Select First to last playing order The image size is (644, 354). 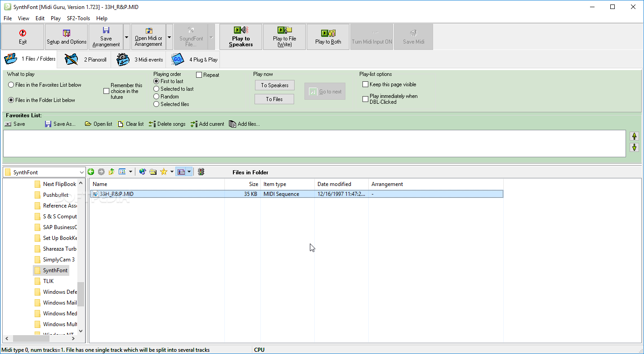pyautogui.click(x=169, y=81)
